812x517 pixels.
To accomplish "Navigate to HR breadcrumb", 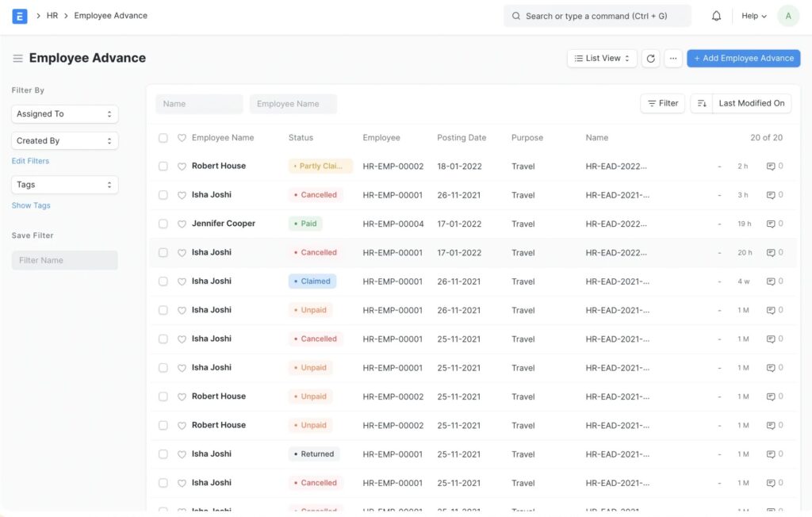I will (52, 16).
